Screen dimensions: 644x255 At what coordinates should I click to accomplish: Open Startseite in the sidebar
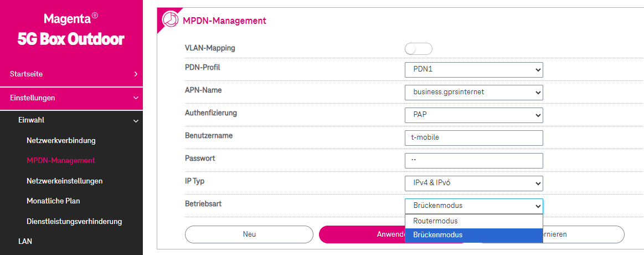click(26, 74)
